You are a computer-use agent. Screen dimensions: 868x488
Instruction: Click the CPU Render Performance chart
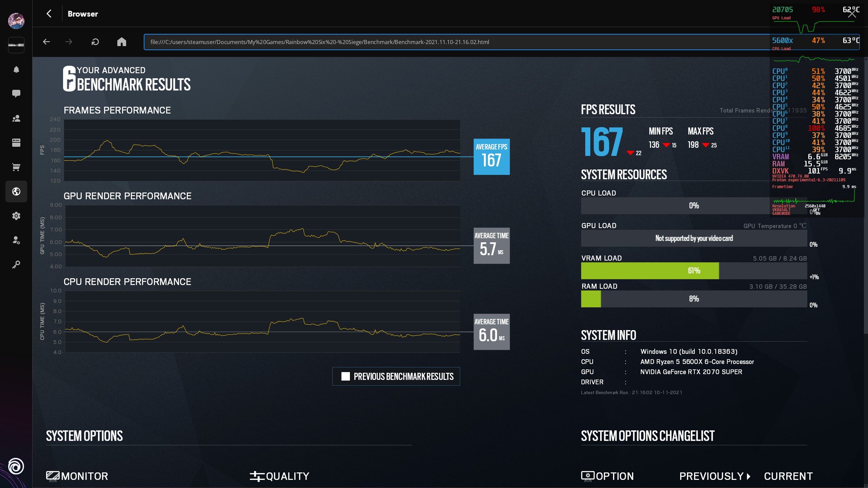click(262, 322)
